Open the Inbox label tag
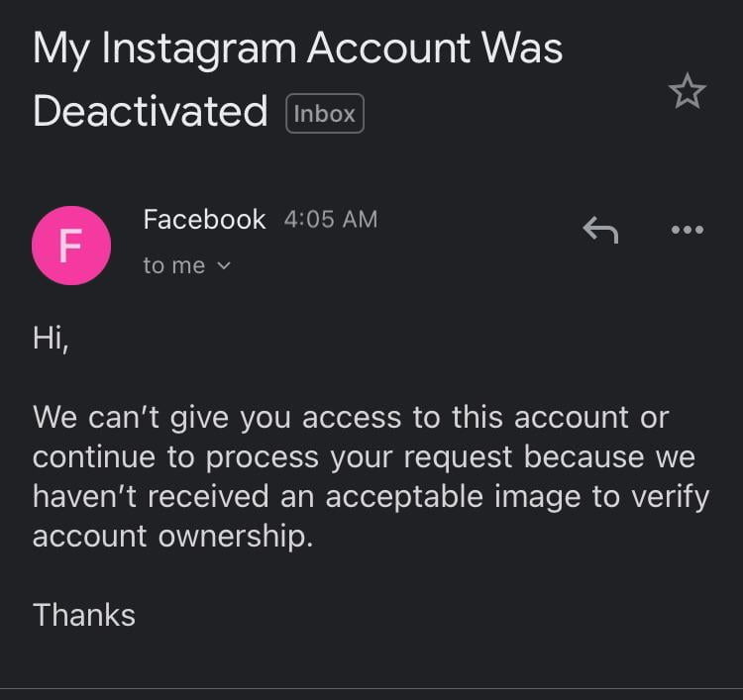The image size is (743, 700). click(325, 113)
